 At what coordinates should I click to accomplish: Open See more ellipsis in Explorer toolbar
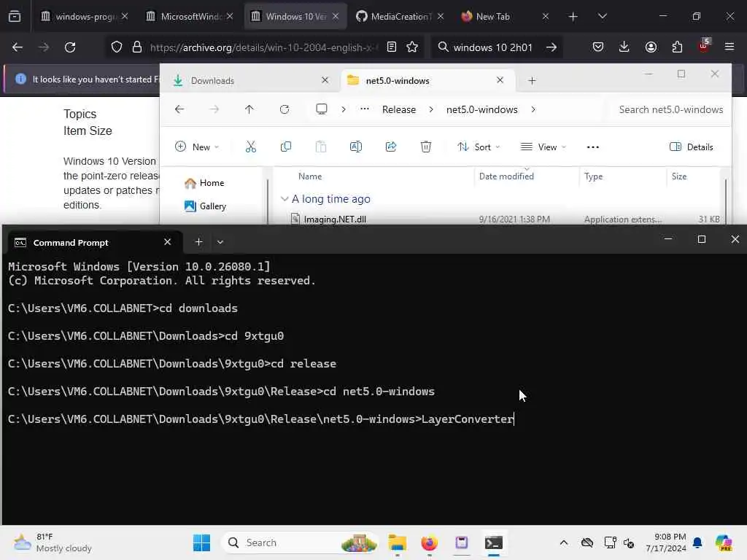pos(592,147)
